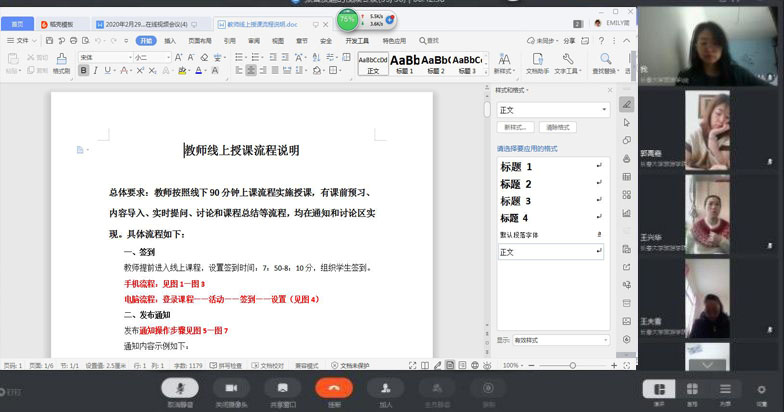Open the 插入 ribbon tab
784x412 pixels.
[170, 41]
